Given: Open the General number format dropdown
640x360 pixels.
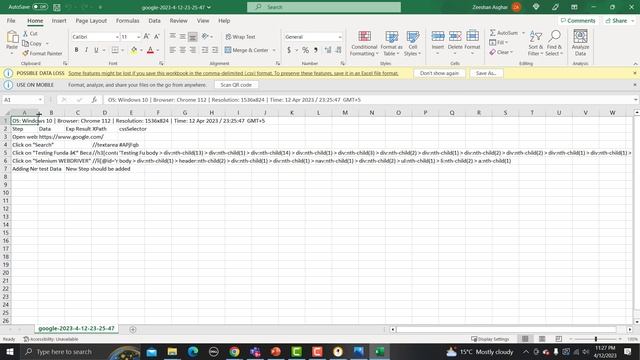Looking at the screenshot, I should click(x=340, y=37).
